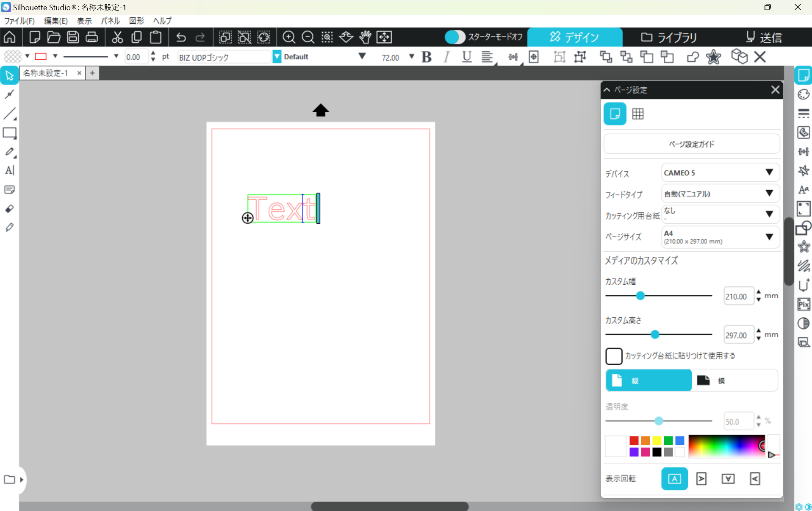
Task: Toggle underline text formatting
Action: click(466, 57)
